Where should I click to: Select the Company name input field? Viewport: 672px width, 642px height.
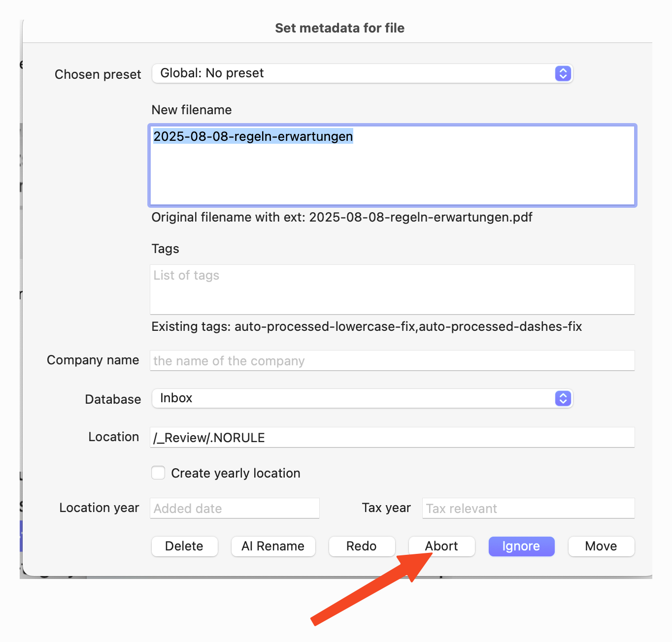coord(392,361)
